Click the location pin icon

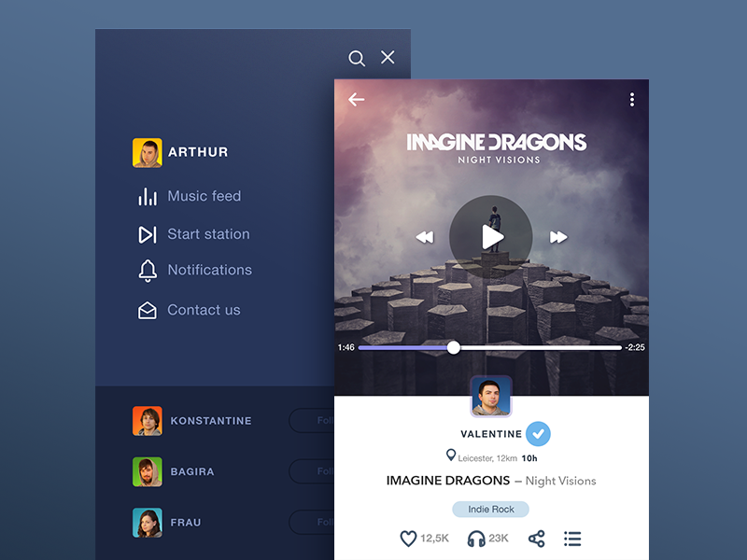(x=450, y=455)
